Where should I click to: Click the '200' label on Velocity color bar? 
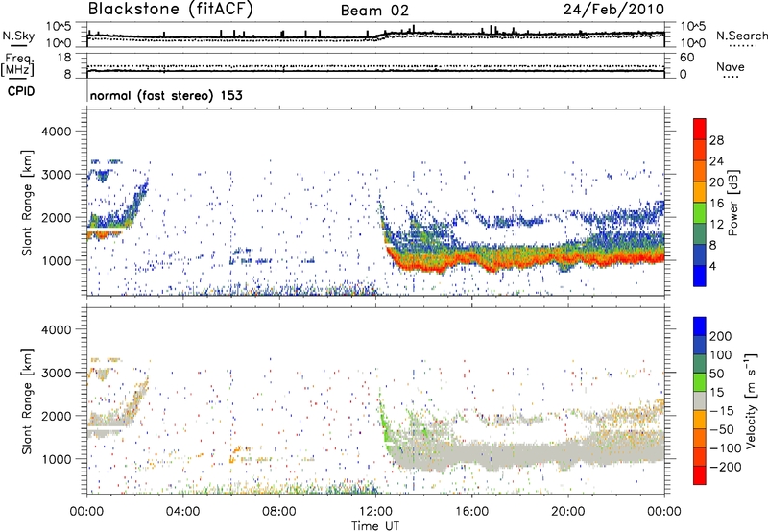click(x=721, y=336)
